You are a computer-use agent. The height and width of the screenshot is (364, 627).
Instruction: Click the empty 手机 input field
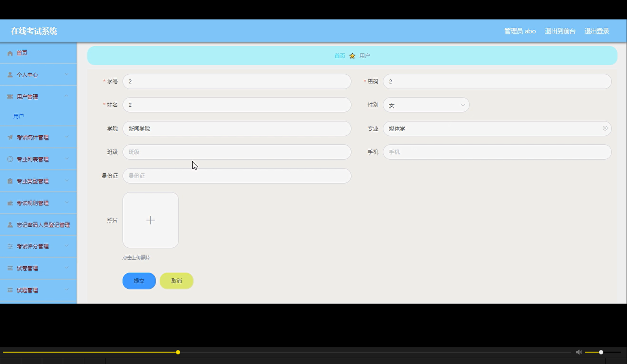497,152
